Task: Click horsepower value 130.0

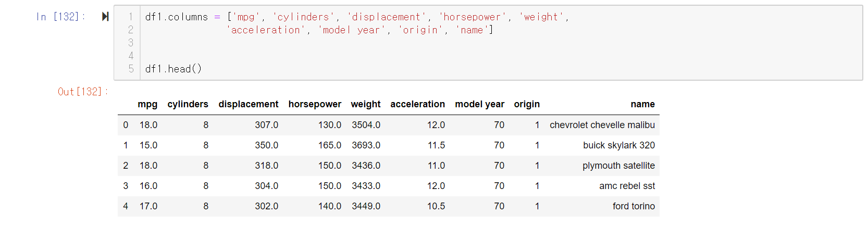Action: (330, 125)
